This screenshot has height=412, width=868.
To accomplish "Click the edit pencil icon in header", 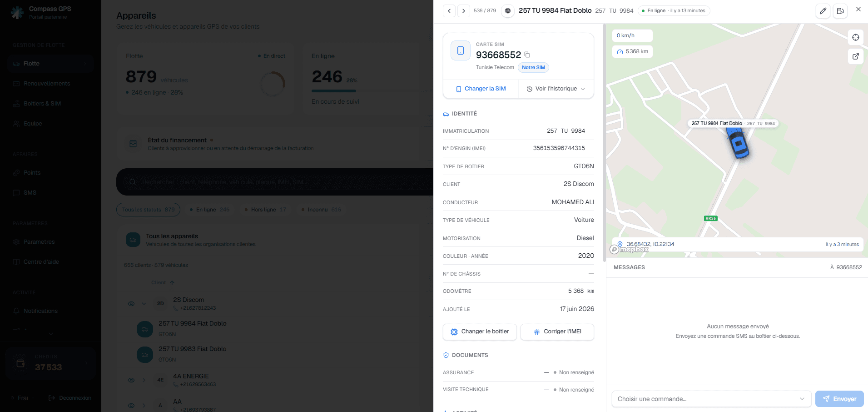I will click(x=823, y=11).
